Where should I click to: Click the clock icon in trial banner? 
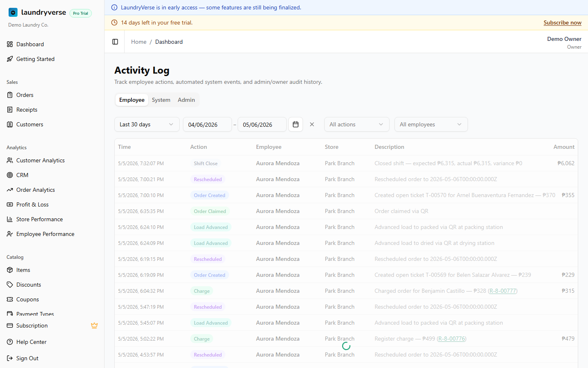pyautogui.click(x=114, y=22)
